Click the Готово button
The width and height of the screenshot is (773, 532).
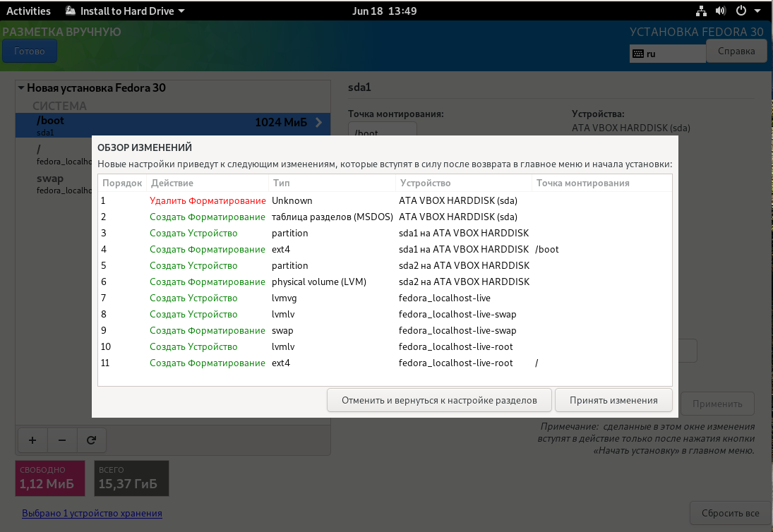coord(30,51)
